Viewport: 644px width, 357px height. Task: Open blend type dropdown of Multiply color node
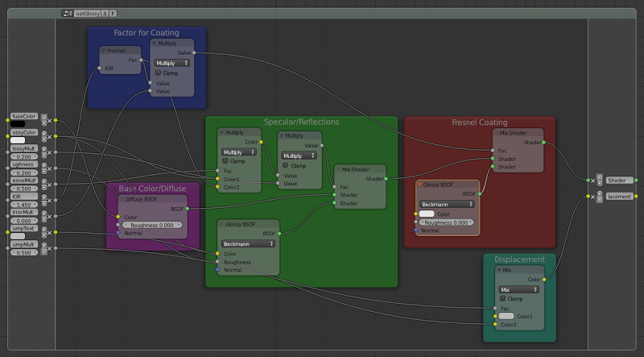tap(239, 152)
